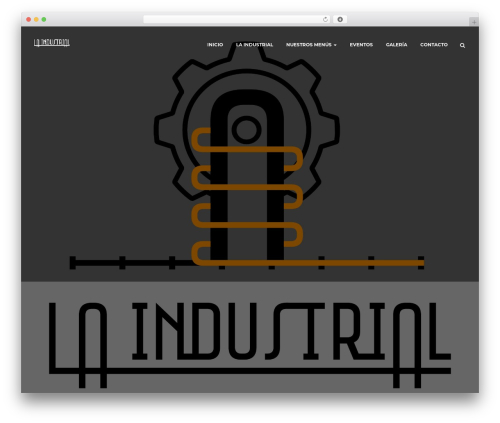Go to La Industrial page in navigation

254,45
